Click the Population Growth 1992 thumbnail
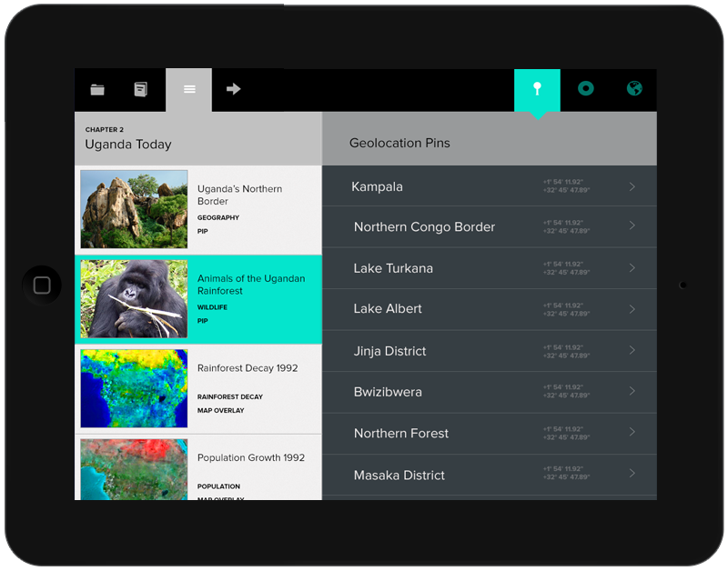This screenshot has width=728, height=571. coord(134,469)
